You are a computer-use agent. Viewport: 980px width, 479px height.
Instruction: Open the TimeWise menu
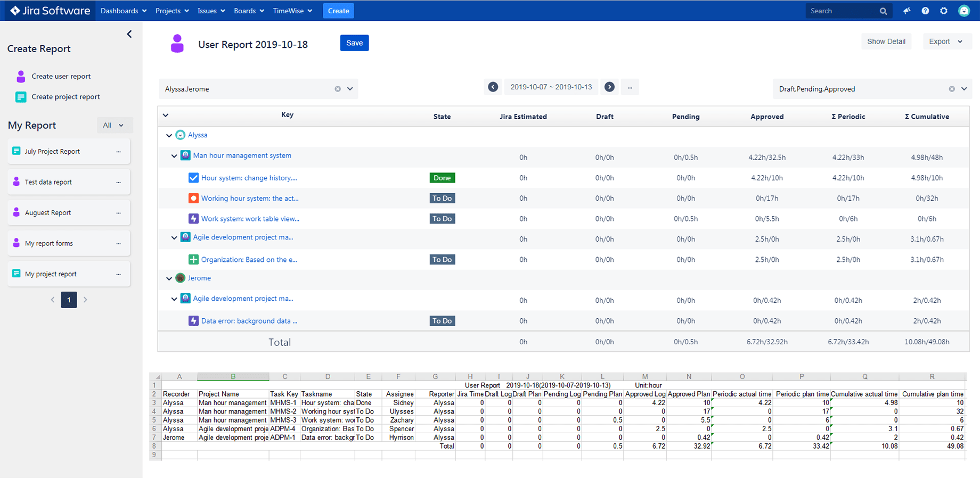(292, 11)
